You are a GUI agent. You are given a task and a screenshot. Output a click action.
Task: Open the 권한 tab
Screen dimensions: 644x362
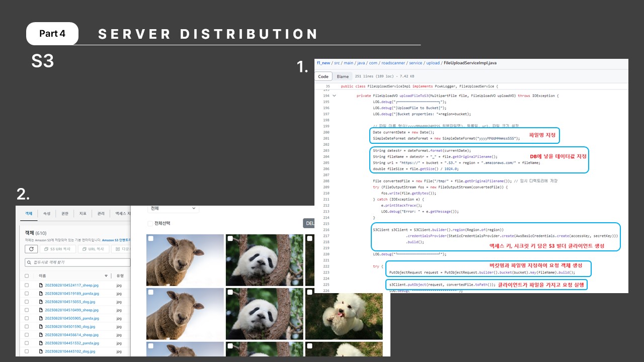pyautogui.click(x=65, y=214)
